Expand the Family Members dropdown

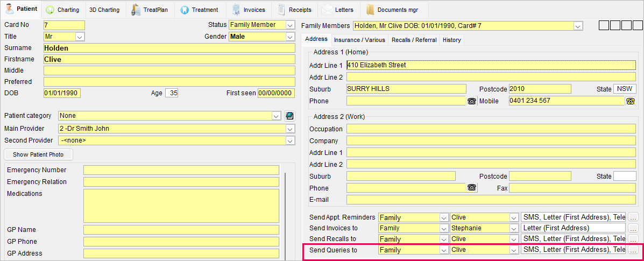[x=578, y=26]
